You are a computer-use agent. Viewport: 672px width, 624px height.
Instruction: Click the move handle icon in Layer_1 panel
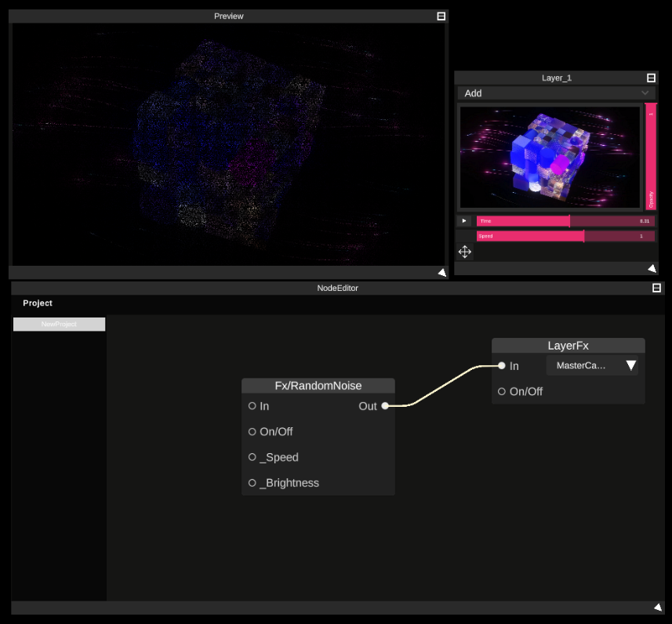click(464, 252)
